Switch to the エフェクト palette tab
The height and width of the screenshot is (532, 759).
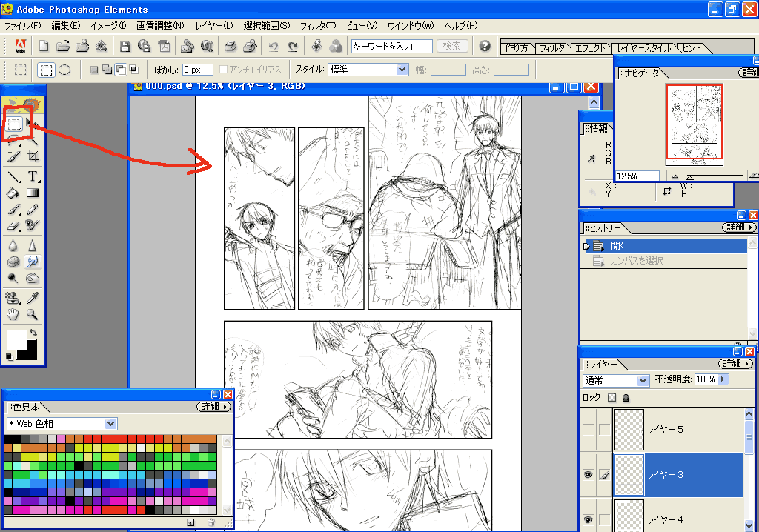589,48
